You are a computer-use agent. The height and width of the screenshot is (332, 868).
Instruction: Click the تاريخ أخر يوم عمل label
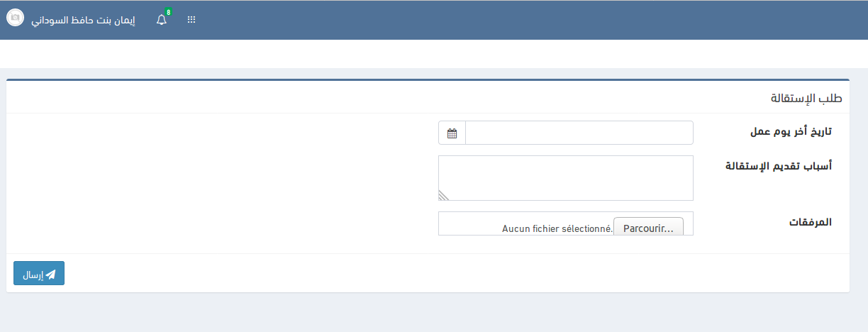791,132
